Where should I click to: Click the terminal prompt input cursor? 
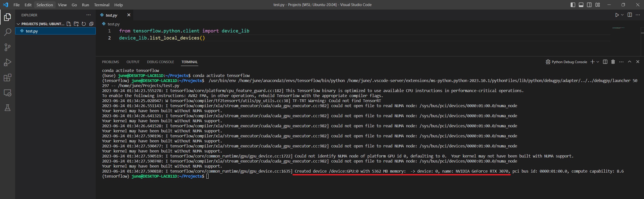tap(207, 176)
